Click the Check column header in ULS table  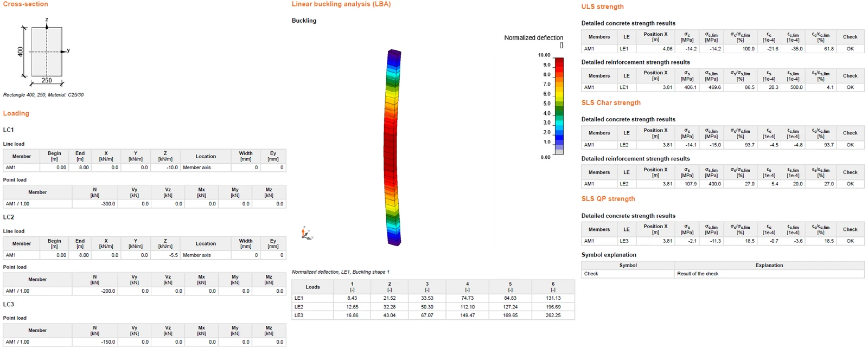point(850,37)
